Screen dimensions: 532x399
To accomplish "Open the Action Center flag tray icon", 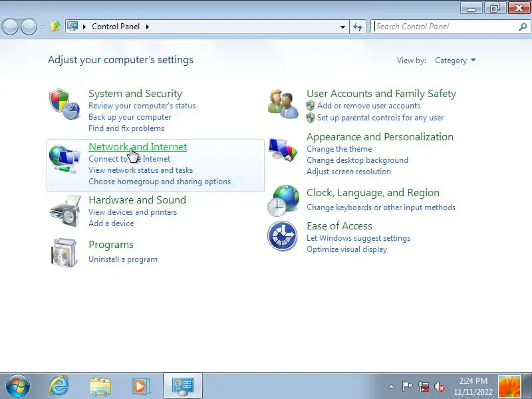I will click(x=407, y=386).
